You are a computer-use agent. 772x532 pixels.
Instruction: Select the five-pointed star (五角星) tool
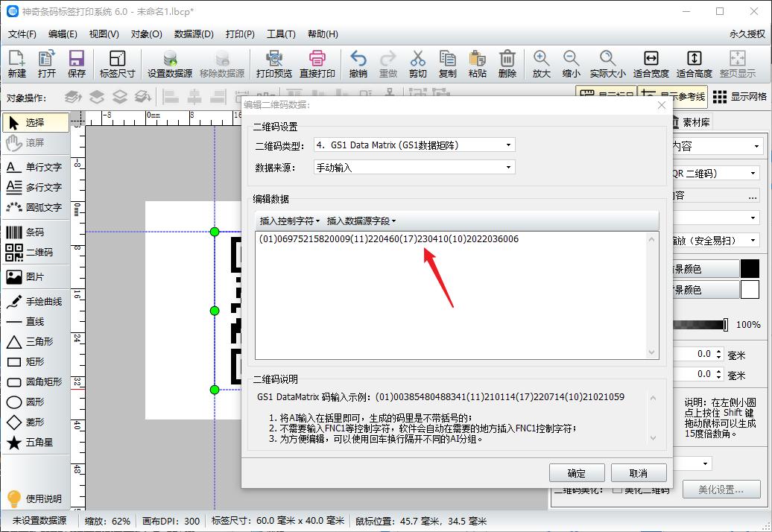pyautogui.click(x=36, y=443)
